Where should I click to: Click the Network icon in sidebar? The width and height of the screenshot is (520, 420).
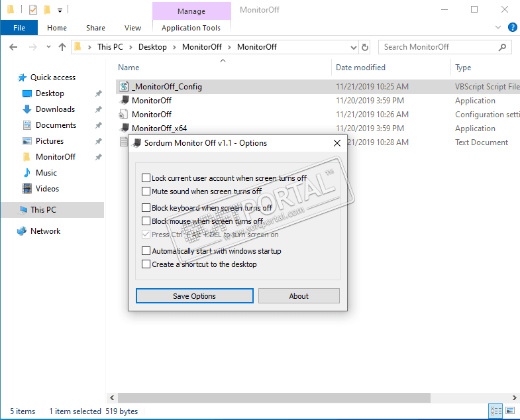(22, 231)
